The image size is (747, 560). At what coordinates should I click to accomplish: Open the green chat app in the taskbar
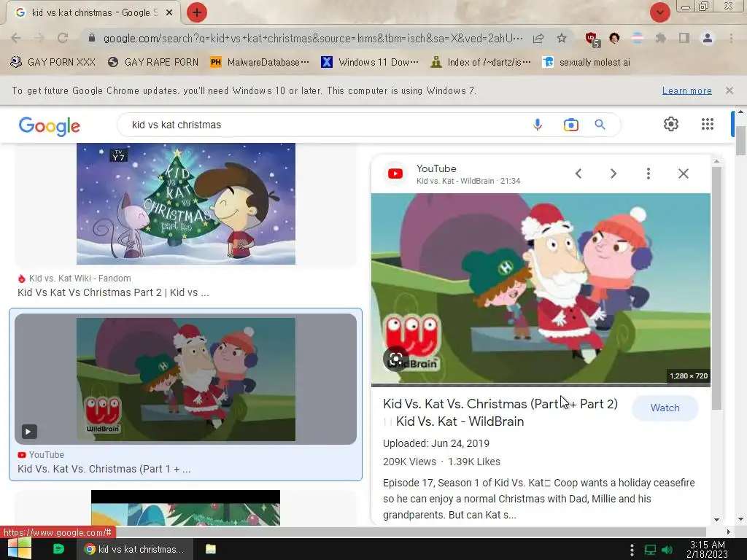coord(58,549)
